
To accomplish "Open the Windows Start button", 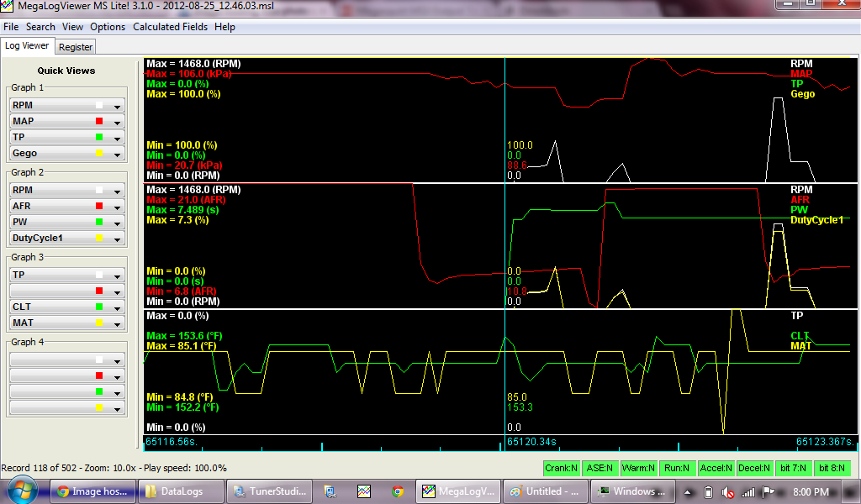I will pyautogui.click(x=22, y=491).
